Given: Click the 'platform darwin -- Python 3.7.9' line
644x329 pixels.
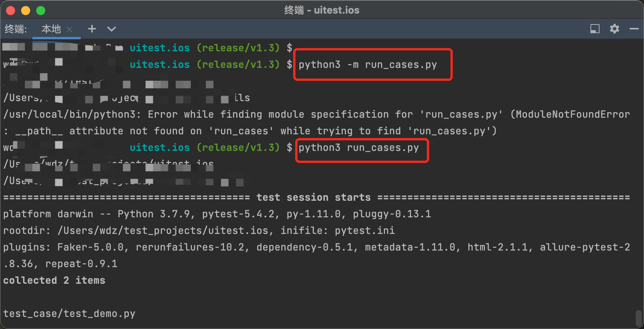Looking at the screenshot, I should [x=217, y=214].
